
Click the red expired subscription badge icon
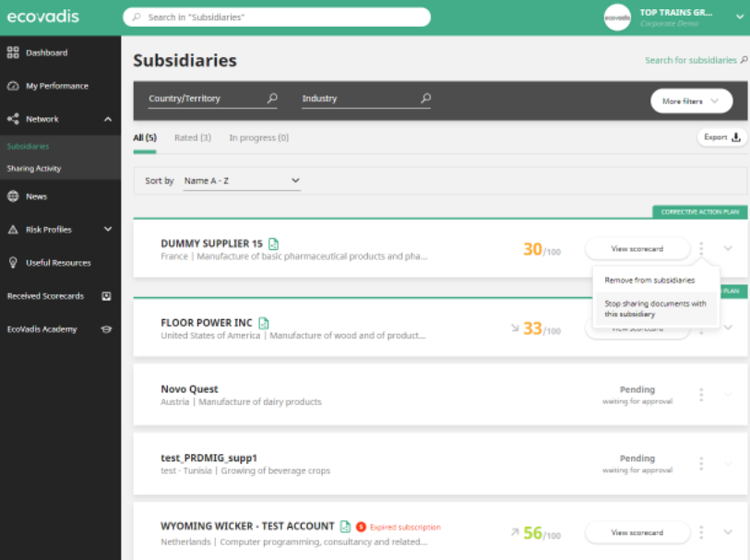tap(361, 527)
